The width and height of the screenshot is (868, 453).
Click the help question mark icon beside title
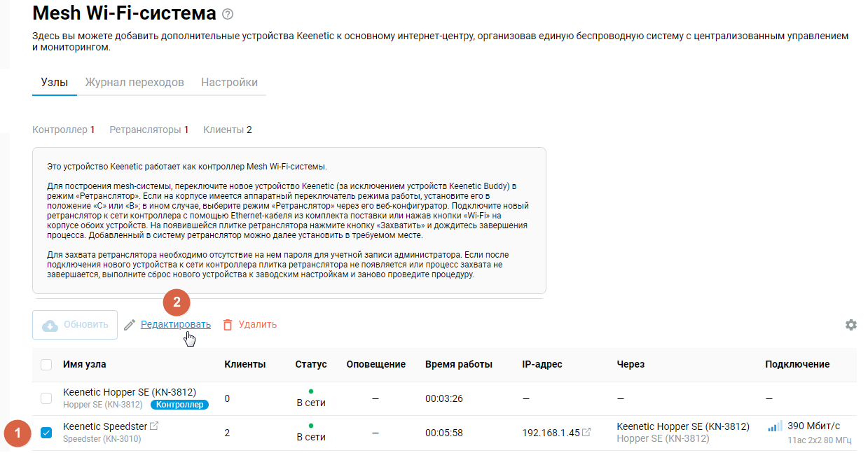pyautogui.click(x=227, y=14)
